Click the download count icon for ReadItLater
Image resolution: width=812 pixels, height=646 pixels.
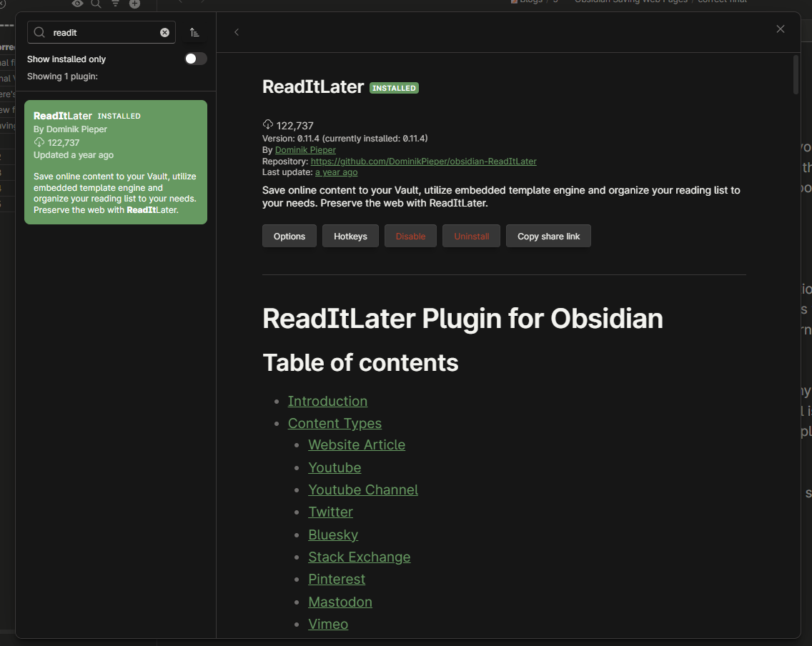point(267,125)
